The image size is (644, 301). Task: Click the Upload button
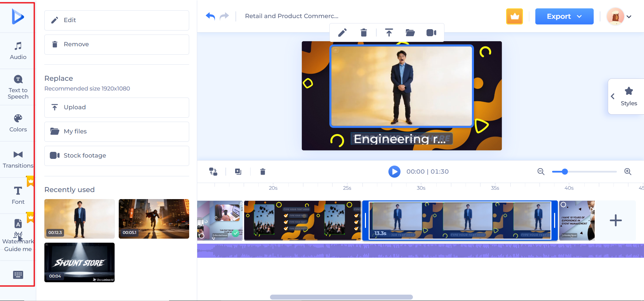(x=117, y=108)
